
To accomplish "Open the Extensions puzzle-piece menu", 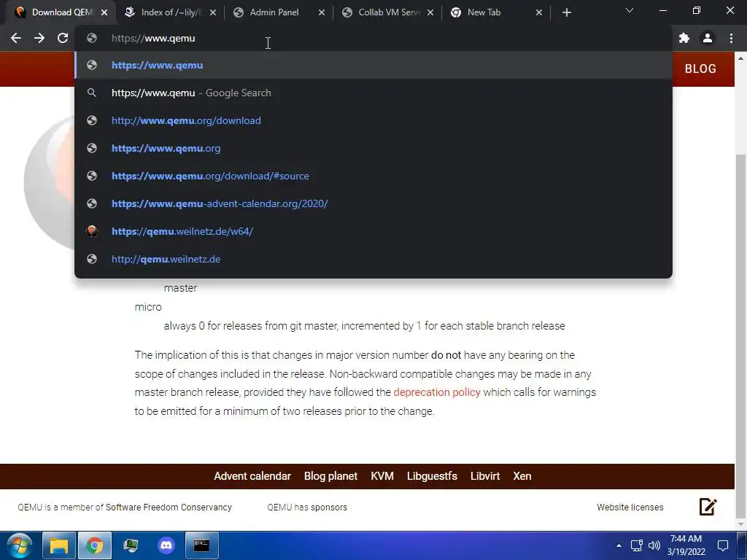I will coord(684,38).
